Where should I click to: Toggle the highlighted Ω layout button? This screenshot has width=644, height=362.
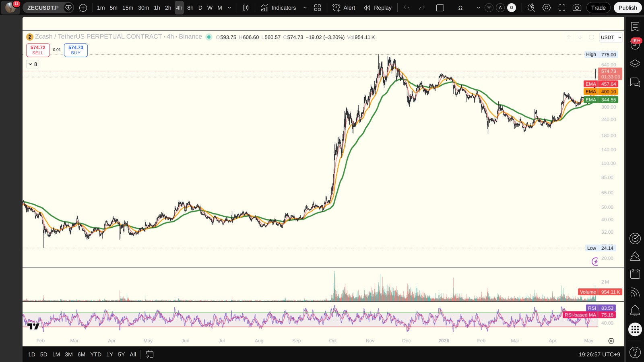tap(512, 8)
